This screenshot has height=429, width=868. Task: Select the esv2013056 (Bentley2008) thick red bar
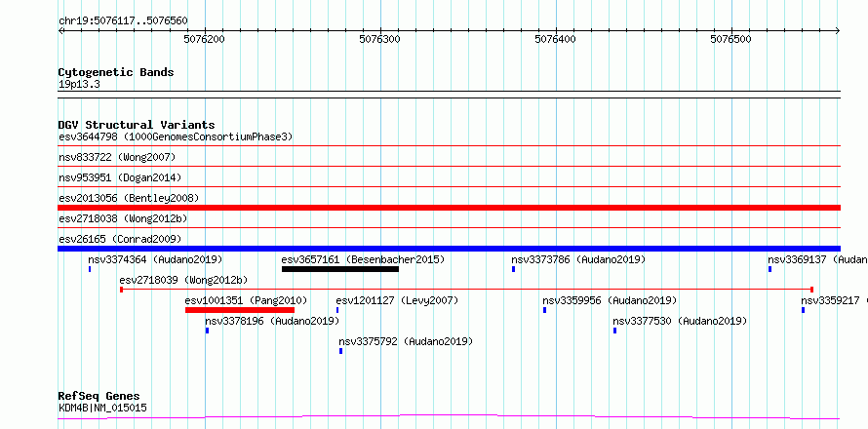(449, 208)
